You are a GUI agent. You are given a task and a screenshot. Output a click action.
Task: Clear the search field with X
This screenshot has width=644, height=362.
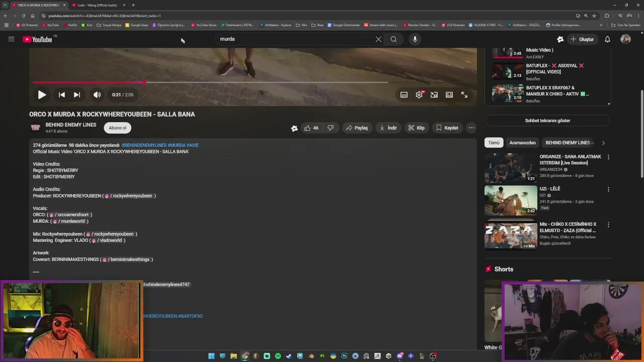(x=378, y=39)
